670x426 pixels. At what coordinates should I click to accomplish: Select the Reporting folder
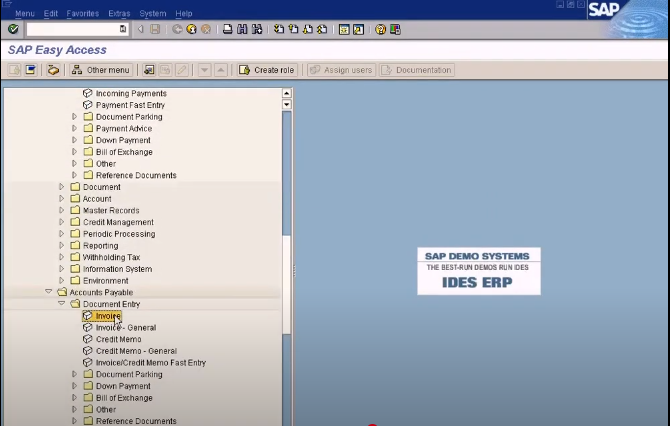pyautogui.click(x=100, y=245)
